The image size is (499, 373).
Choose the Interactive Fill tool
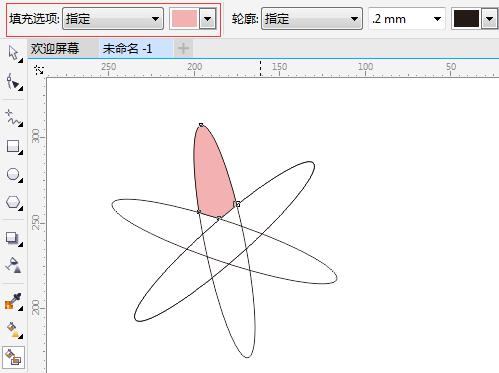pyautogui.click(x=13, y=330)
